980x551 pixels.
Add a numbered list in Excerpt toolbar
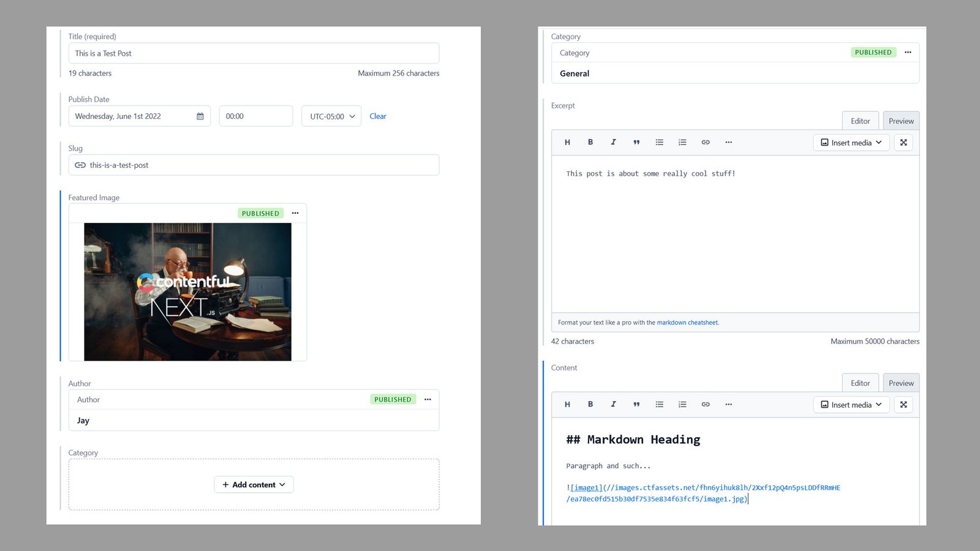click(682, 142)
